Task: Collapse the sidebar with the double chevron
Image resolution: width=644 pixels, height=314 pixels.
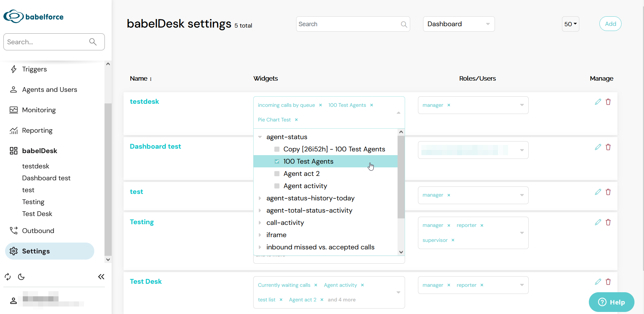Action: coord(101,277)
